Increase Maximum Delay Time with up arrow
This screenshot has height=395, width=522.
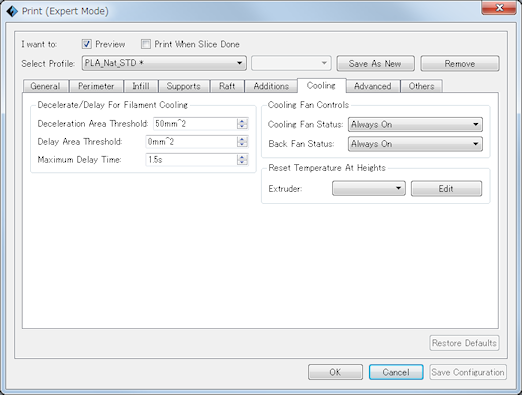point(242,157)
